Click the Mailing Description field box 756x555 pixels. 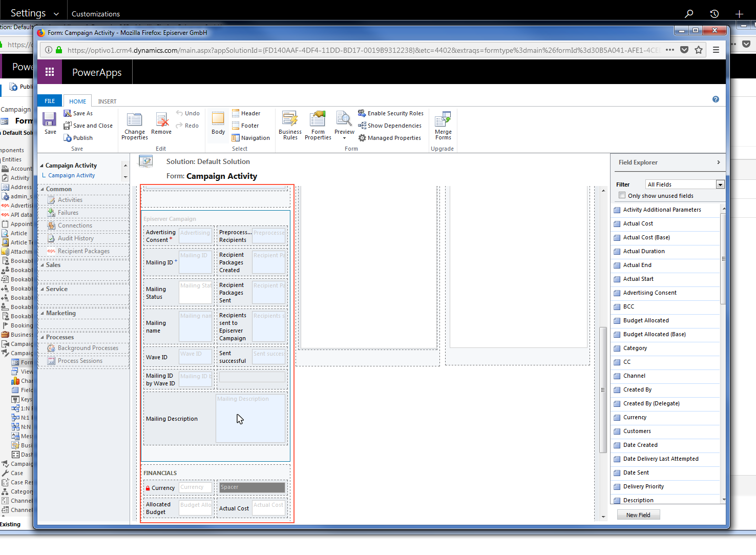(x=250, y=418)
